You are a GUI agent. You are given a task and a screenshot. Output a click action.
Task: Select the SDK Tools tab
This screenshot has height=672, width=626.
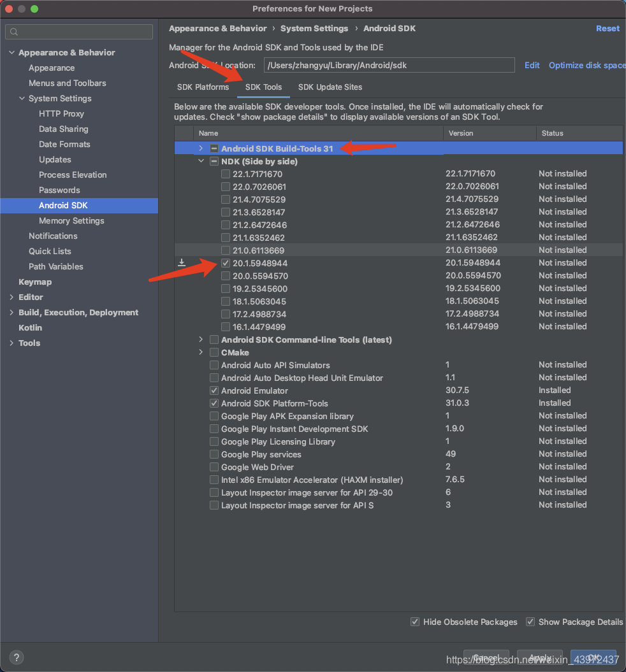coord(263,87)
